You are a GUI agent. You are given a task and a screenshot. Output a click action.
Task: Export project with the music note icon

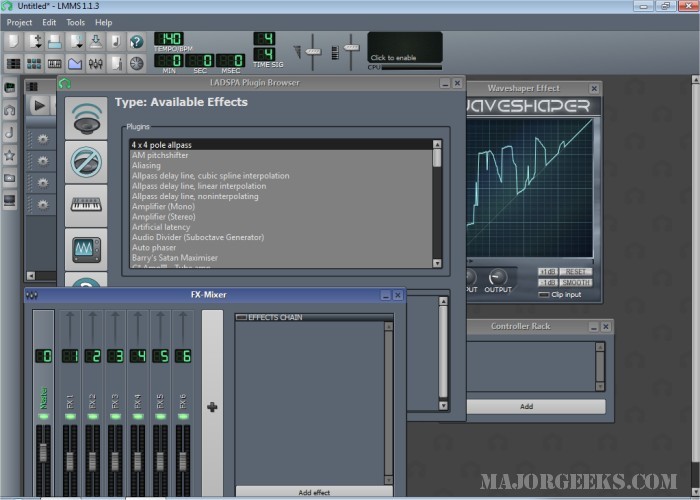[x=116, y=42]
